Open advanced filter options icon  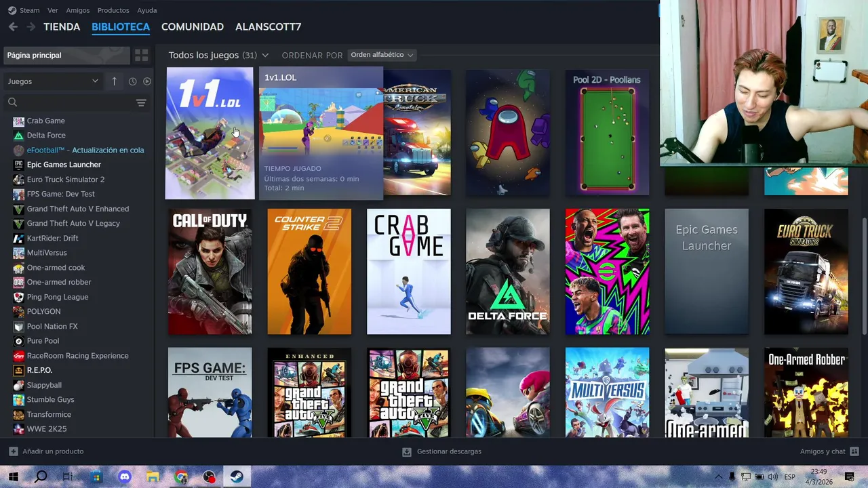[141, 102]
